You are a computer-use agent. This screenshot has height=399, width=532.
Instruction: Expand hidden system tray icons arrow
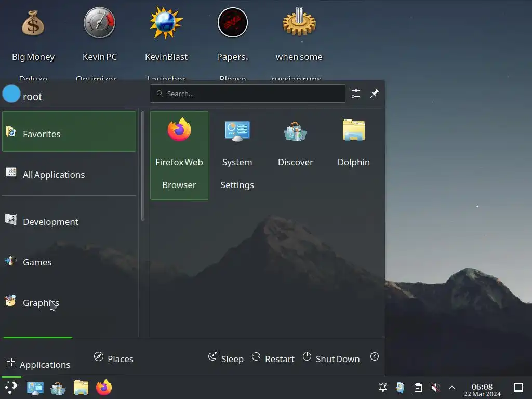[x=452, y=388]
